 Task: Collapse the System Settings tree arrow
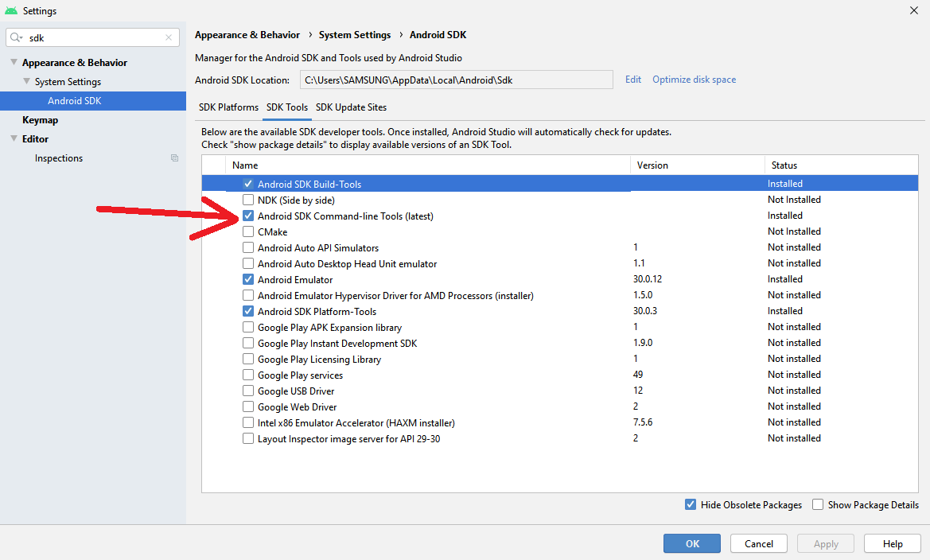(26, 81)
